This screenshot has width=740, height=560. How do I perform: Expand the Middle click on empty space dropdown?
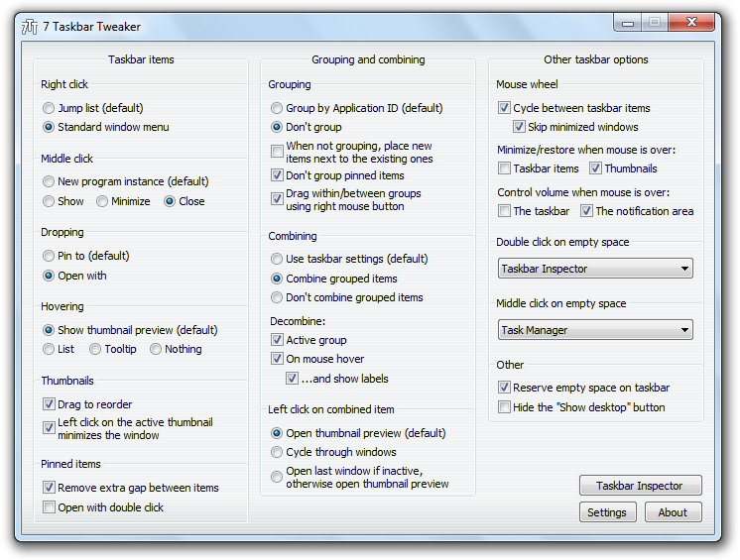tap(594, 330)
